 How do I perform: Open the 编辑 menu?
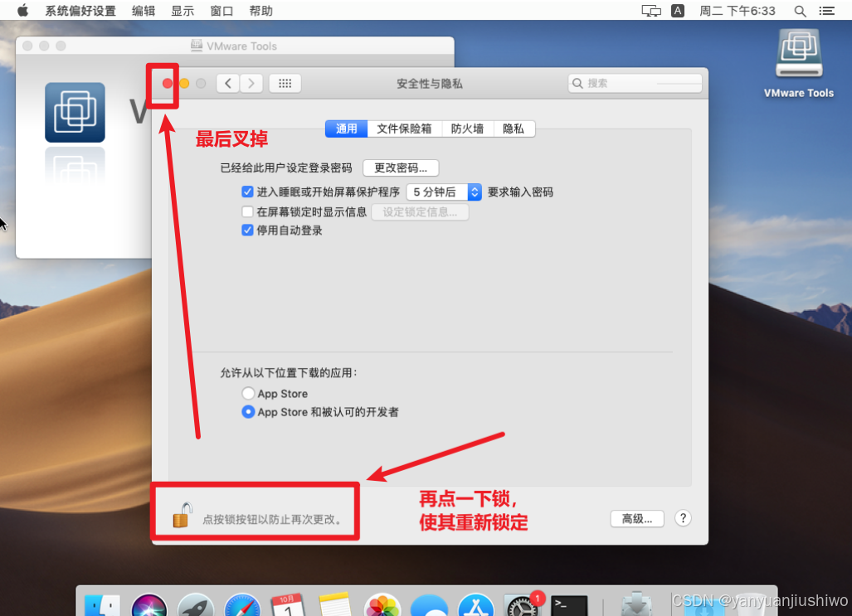[144, 11]
